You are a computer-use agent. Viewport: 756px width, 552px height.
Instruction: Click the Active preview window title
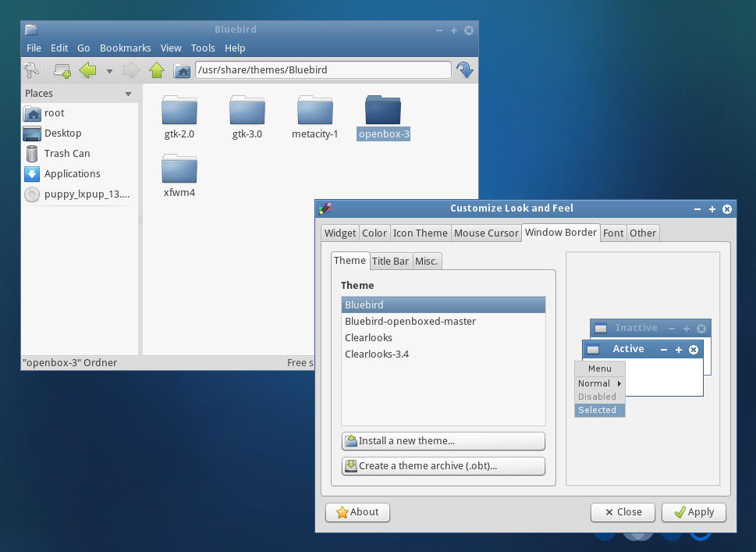628,349
